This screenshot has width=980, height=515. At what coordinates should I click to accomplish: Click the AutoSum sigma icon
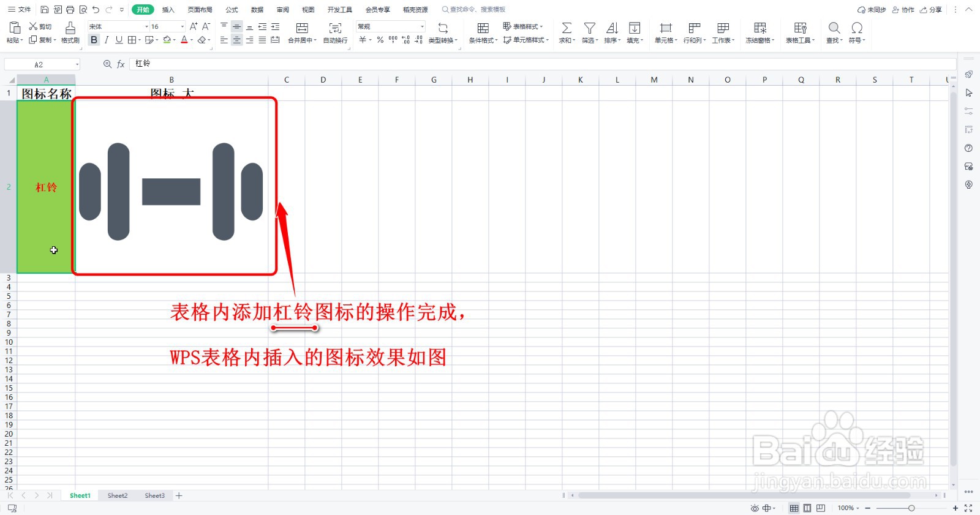tap(567, 28)
